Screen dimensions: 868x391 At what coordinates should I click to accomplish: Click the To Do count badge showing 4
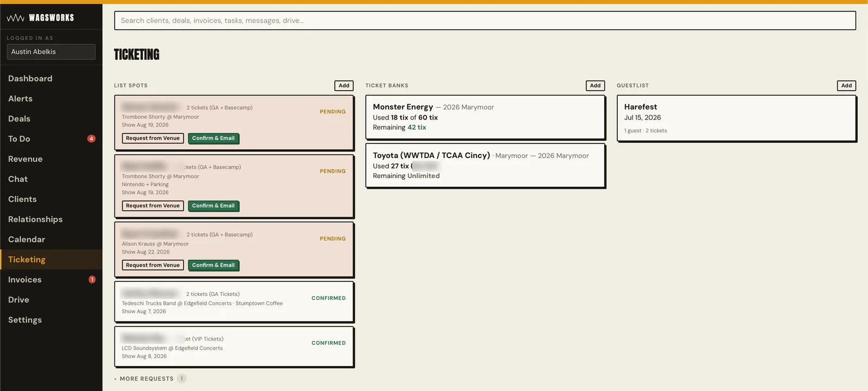(x=92, y=138)
